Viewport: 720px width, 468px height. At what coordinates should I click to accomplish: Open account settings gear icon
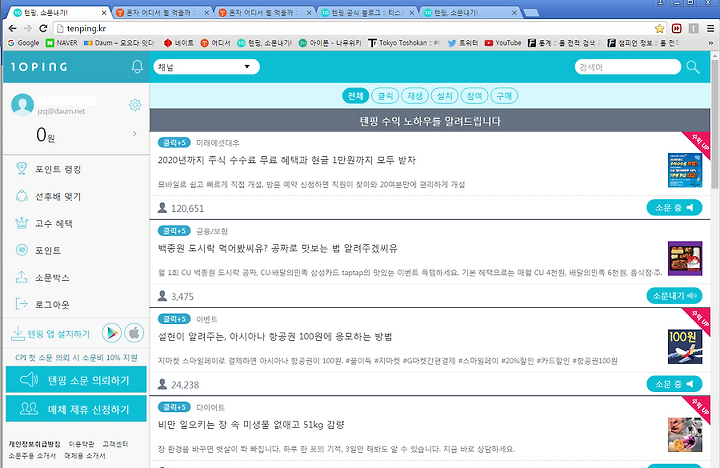tap(135, 105)
